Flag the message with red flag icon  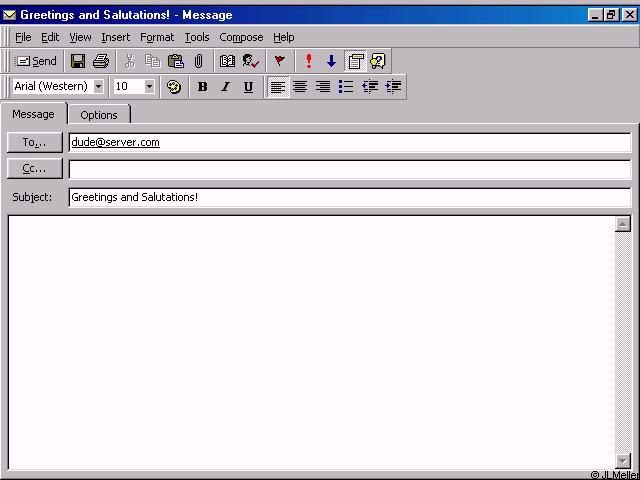click(x=280, y=61)
